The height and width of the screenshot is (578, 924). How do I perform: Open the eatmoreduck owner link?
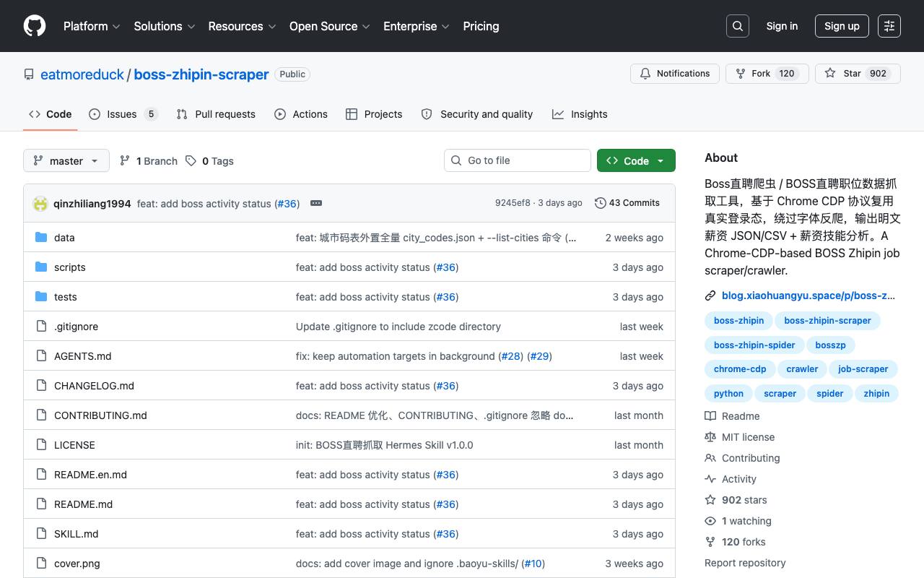pos(82,74)
